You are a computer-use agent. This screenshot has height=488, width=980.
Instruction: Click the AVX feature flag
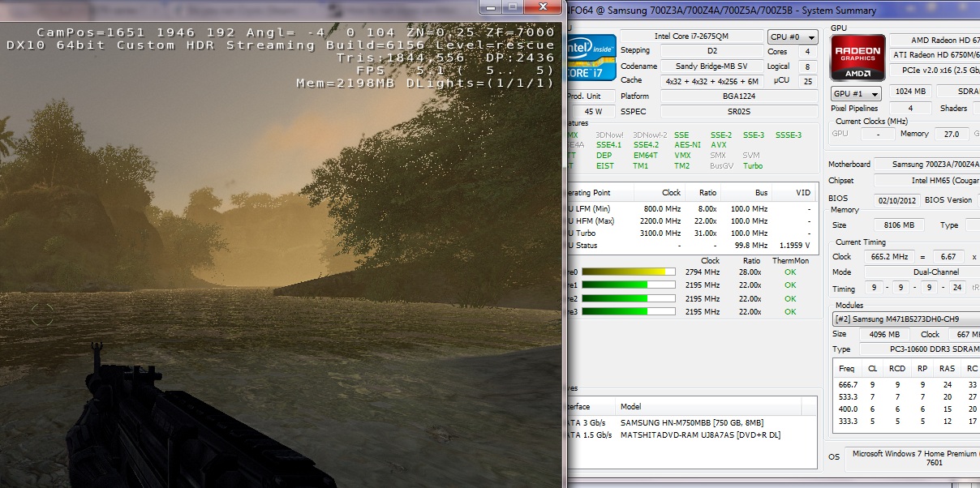coord(719,145)
